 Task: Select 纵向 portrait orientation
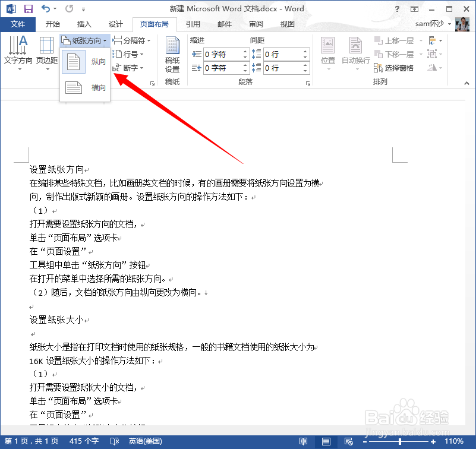(x=85, y=62)
